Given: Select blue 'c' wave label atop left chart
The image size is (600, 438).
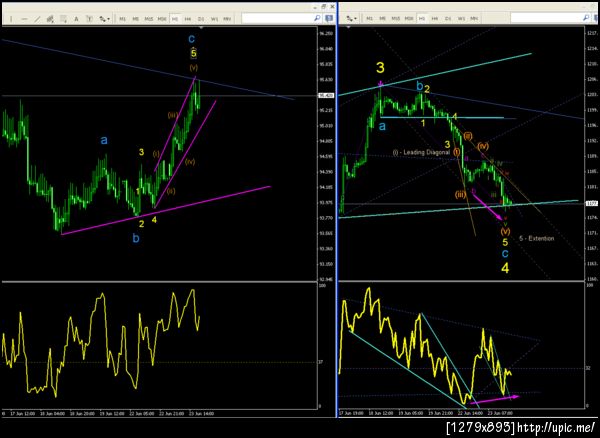Looking at the screenshot, I should 192,38.
